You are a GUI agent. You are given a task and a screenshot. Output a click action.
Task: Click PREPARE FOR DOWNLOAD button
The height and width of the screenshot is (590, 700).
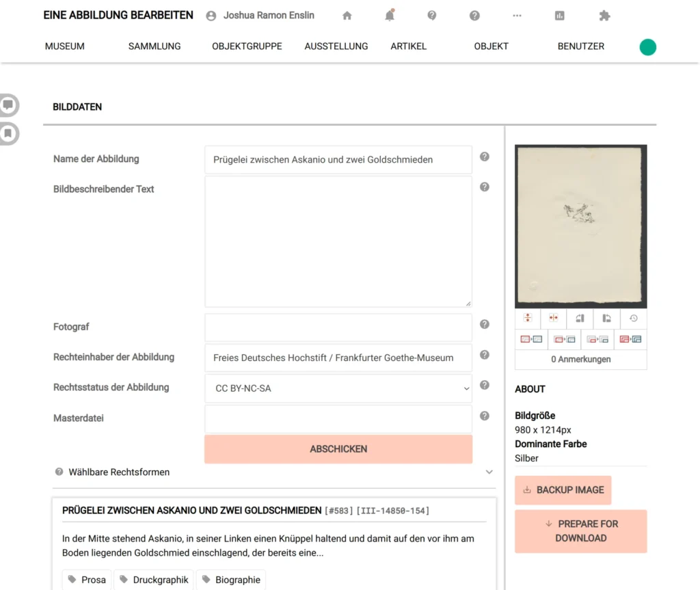(x=581, y=531)
